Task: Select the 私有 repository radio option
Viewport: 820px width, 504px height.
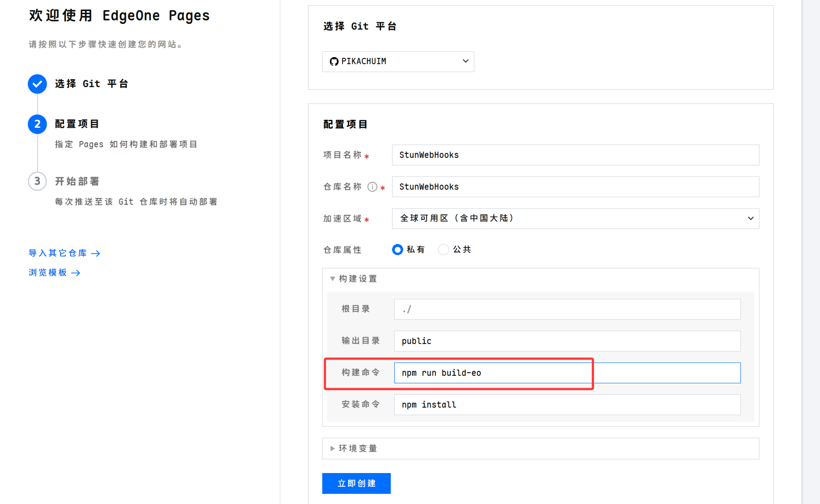Action: (x=397, y=250)
